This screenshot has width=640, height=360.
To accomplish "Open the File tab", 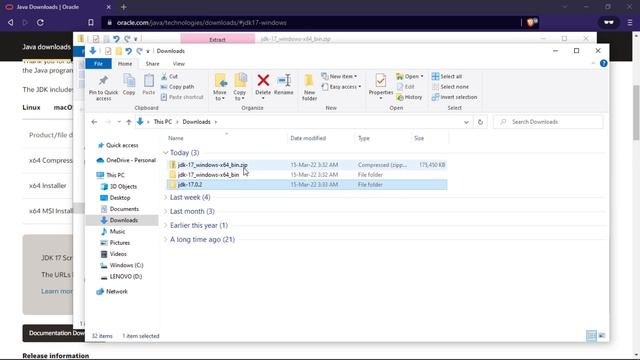I will click(x=98, y=64).
